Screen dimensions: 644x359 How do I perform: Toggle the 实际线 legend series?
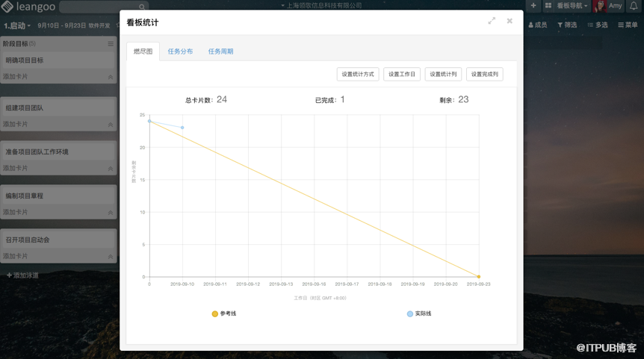coord(419,314)
